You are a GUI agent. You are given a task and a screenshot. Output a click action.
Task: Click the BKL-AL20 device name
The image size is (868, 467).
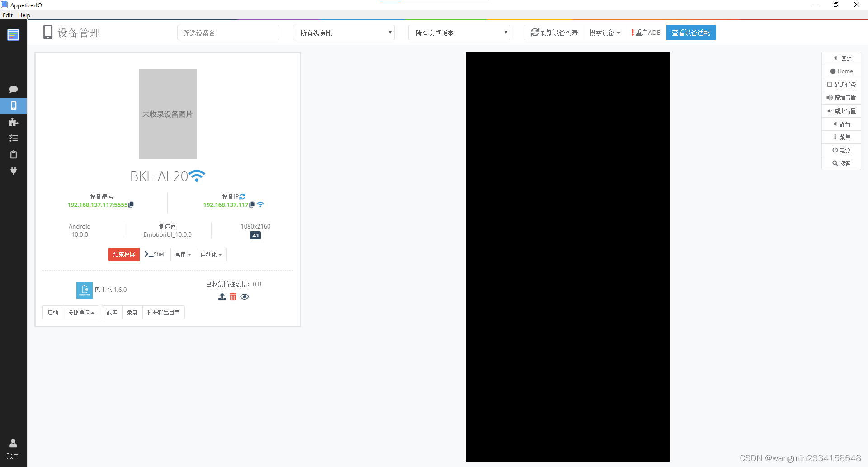coord(159,176)
